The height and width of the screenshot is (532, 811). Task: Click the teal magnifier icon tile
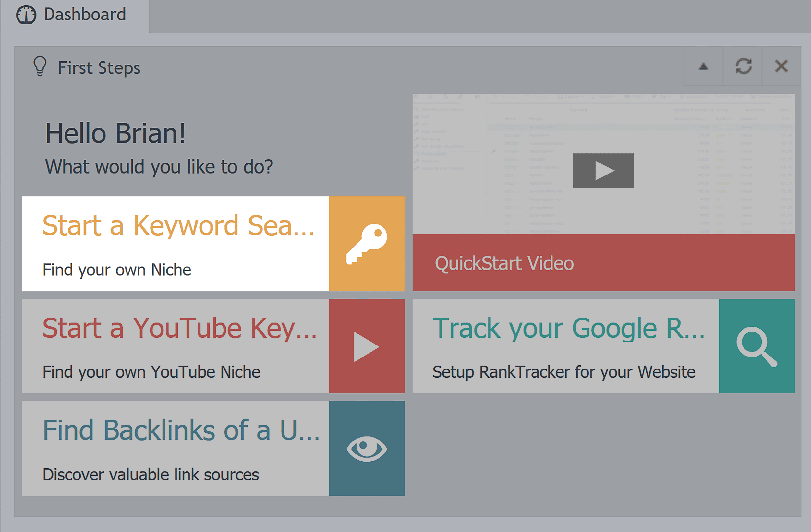click(x=757, y=346)
